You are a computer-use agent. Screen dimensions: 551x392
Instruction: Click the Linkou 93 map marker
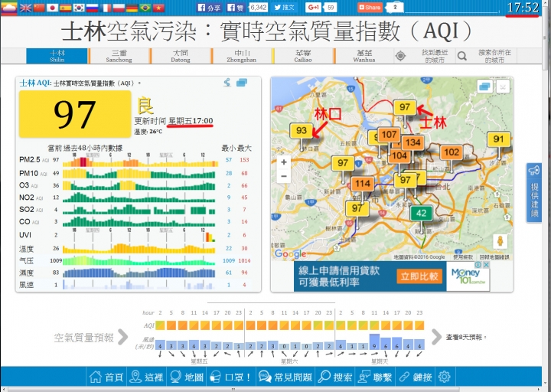point(302,131)
